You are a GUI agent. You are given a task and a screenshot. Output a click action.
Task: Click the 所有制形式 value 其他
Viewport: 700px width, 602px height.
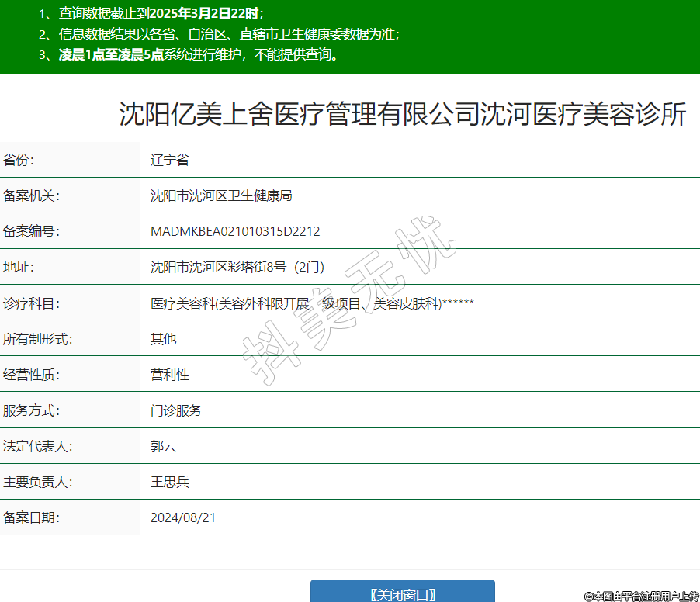[x=163, y=339]
